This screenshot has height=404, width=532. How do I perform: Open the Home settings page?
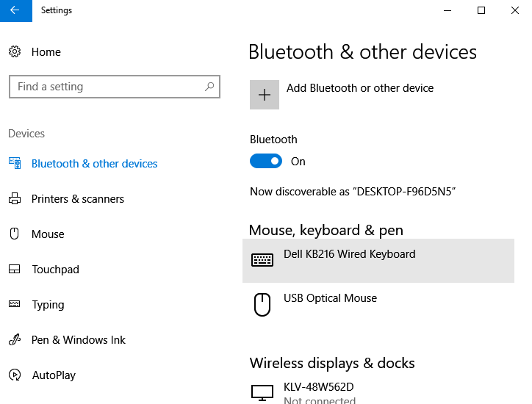pyautogui.click(x=46, y=52)
